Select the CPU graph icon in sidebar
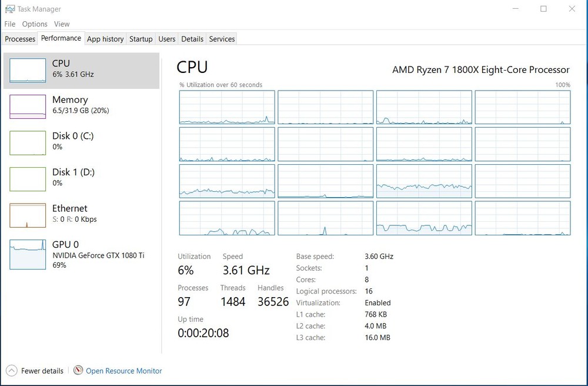The width and height of the screenshot is (588, 386). (x=27, y=69)
